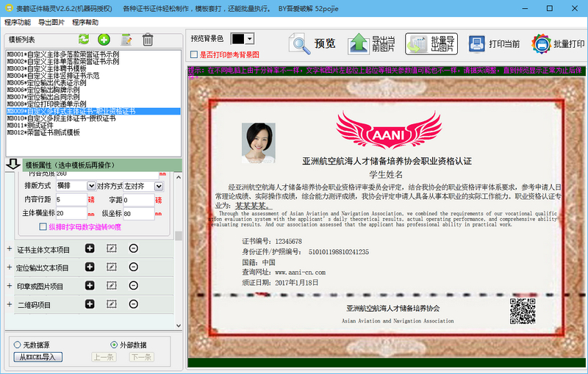The width and height of the screenshot is (588, 374).
Task: Click the refresh template list icon
Action: (83, 40)
